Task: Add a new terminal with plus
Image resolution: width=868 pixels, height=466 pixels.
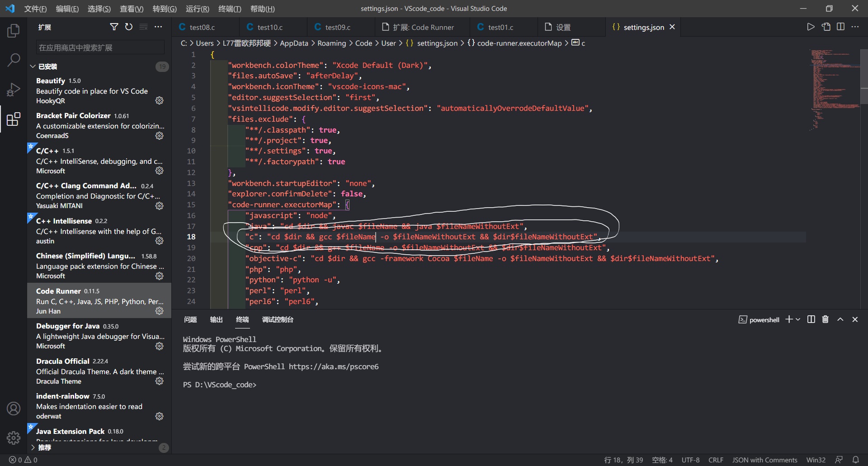Action: pos(789,319)
